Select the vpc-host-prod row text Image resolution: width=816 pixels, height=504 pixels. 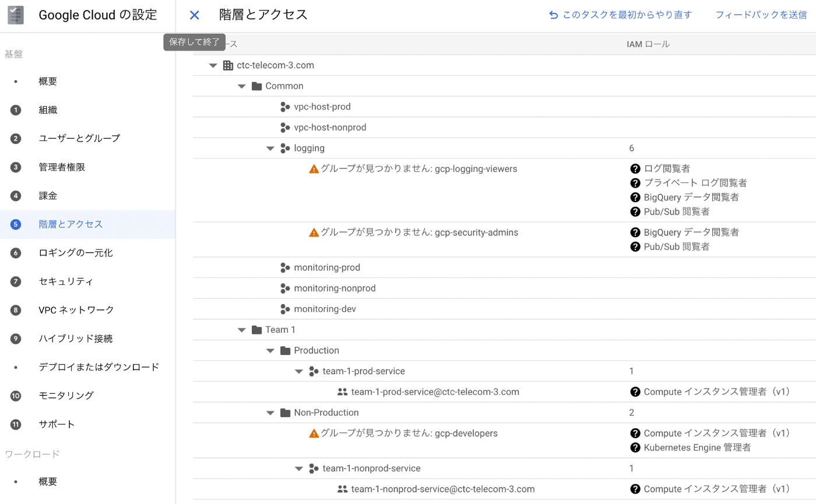[x=322, y=107]
